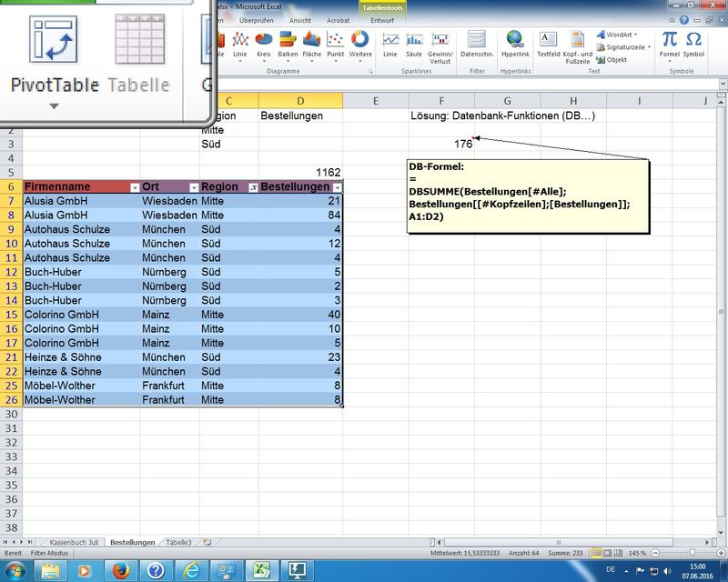Insert a Kreis (pie) chart
This screenshot has height=582, width=728.
264,43
